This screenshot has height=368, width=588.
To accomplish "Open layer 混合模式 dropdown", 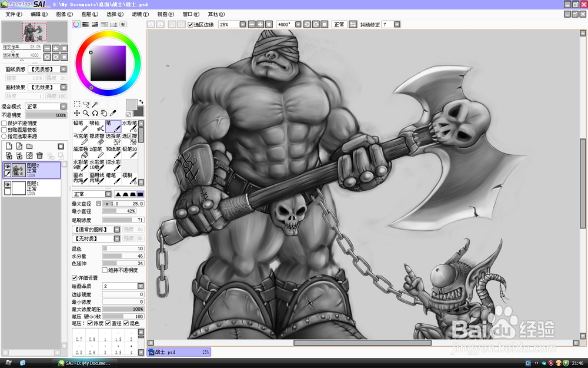I will click(64, 107).
